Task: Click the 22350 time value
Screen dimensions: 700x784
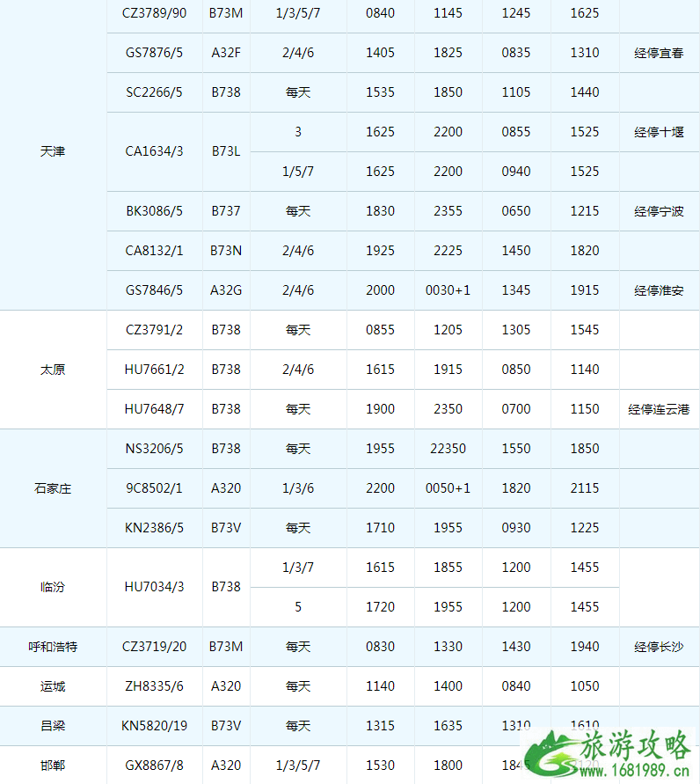Action: click(448, 449)
